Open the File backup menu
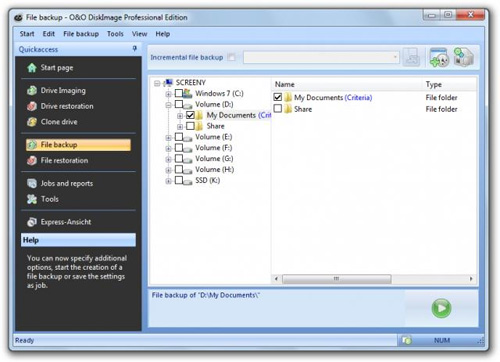 coord(81,34)
